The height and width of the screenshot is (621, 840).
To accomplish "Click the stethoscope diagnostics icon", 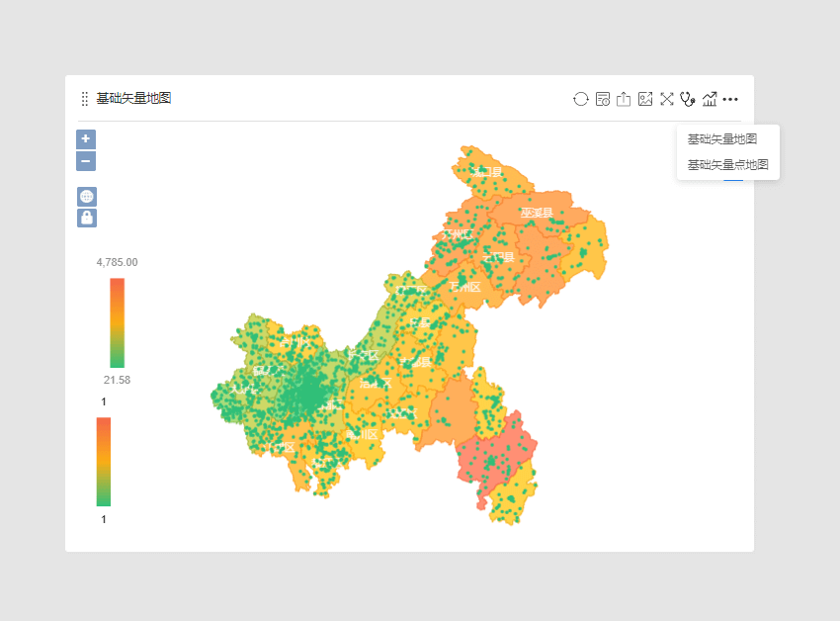I will click(x=688, y=99).
